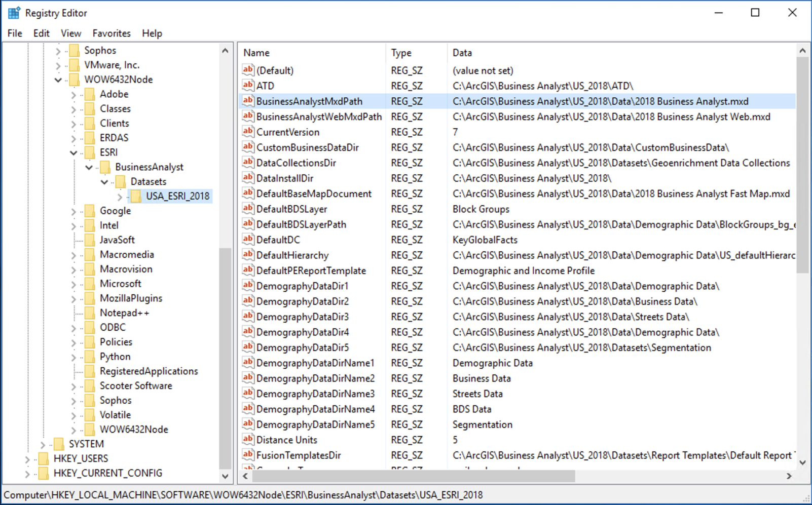
Task: Expand the Adobe key
Action: (73, 94)
